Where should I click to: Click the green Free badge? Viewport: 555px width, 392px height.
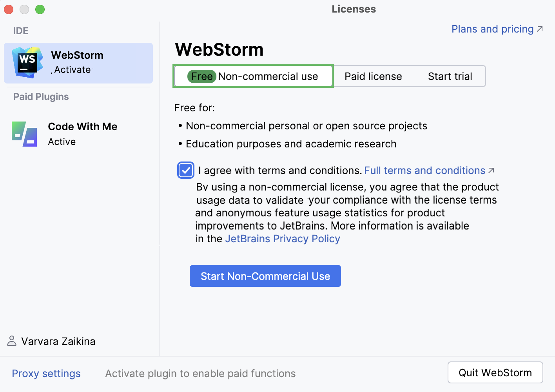[202, 76]
